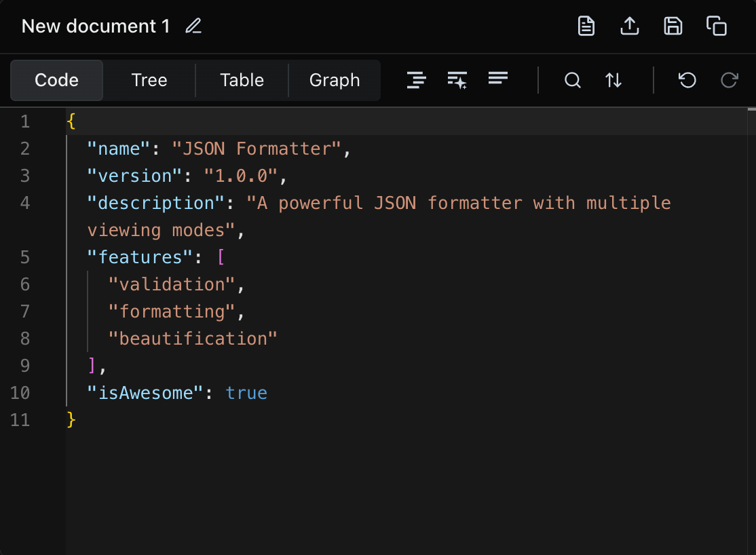Redo the last undone change

(x=729, y=80)
